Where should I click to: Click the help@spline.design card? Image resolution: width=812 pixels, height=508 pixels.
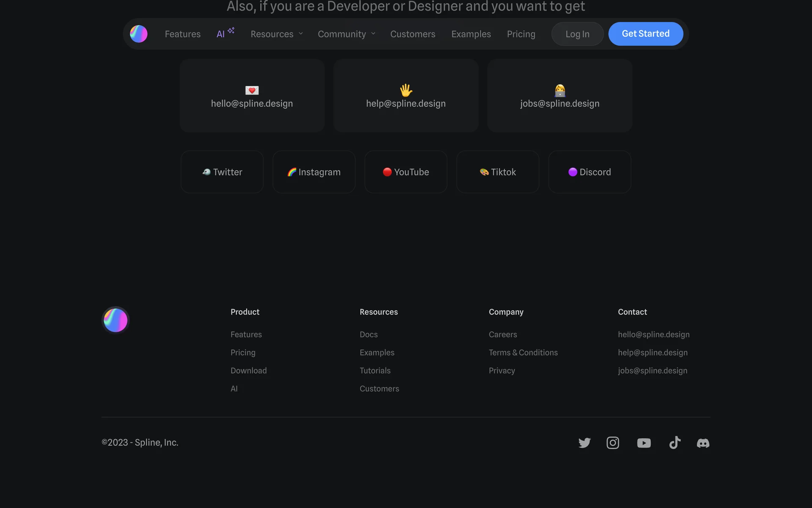tap(406, 96)
